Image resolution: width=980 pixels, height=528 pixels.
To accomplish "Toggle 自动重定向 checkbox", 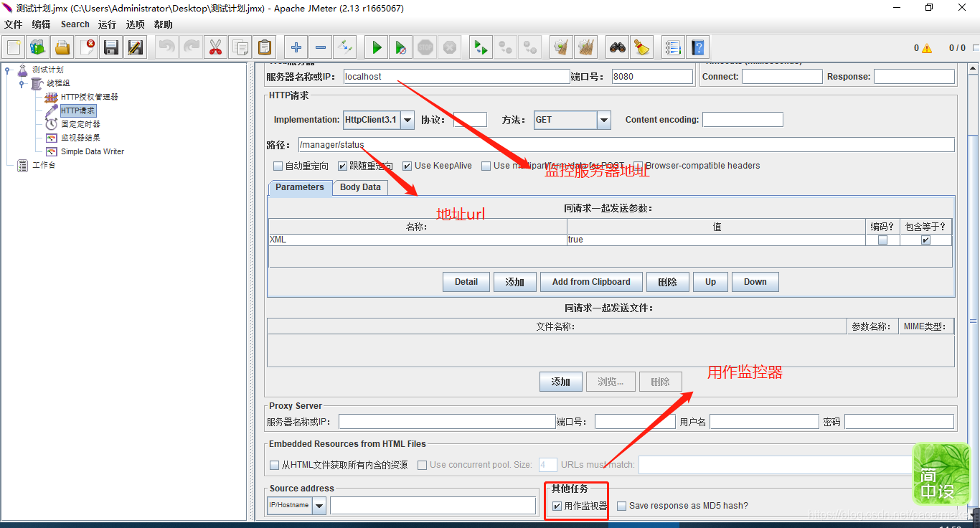I will (x=278, y=166).
